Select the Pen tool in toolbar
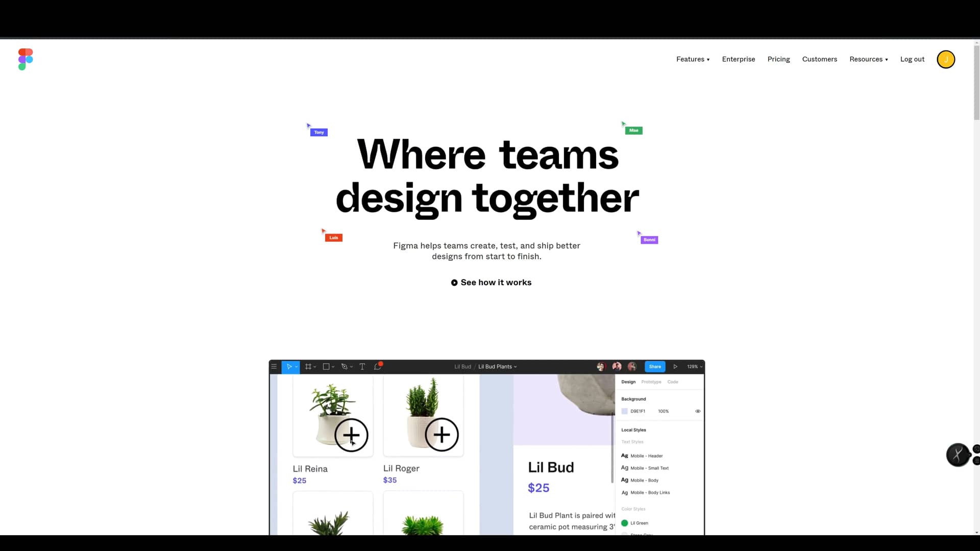980x551 pixels. click(x=344, y=366)
